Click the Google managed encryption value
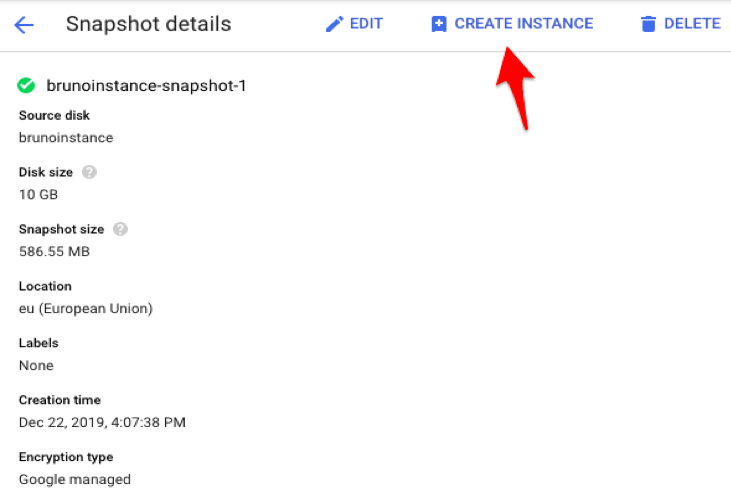 75,480
